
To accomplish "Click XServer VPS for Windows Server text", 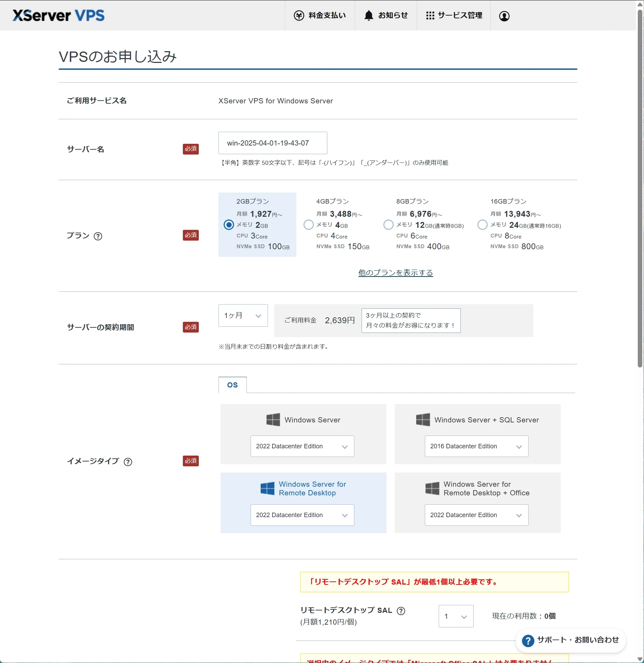I will pos(276,101).
